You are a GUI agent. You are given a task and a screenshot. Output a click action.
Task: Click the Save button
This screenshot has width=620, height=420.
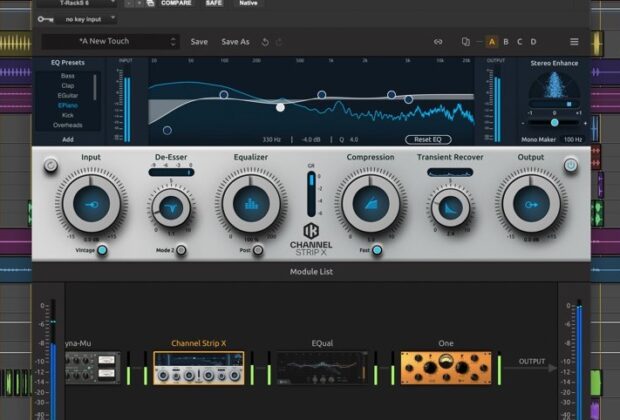pyautogui.click(x=199, y=42)
